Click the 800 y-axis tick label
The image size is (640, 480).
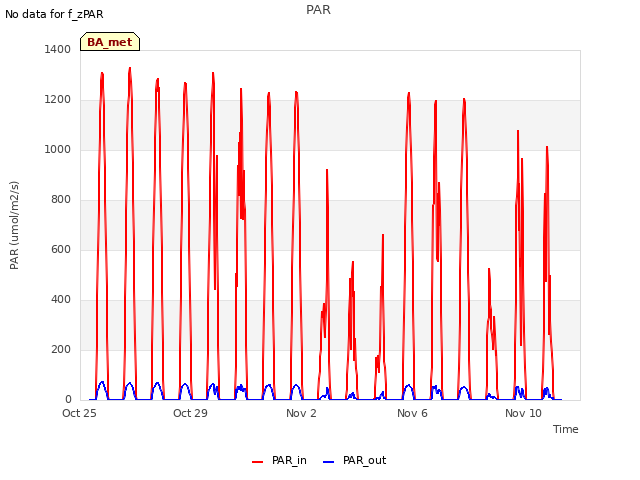point(61,200)
